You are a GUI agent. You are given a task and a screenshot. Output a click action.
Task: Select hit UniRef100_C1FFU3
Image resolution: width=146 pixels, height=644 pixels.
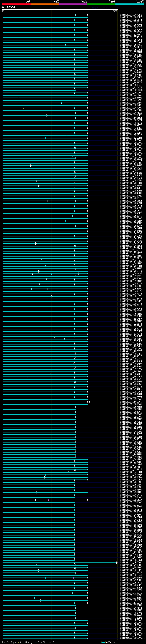[x=131, y=397]
